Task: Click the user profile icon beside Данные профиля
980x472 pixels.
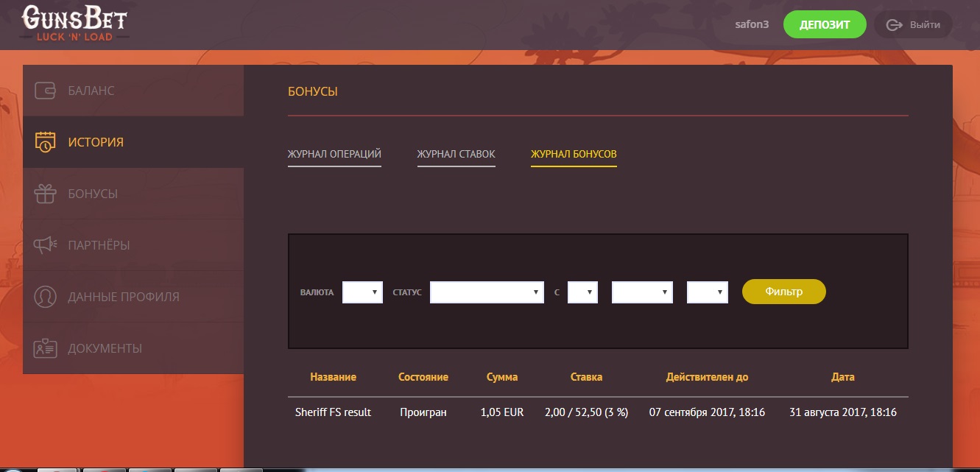Action: coord(46,297)
